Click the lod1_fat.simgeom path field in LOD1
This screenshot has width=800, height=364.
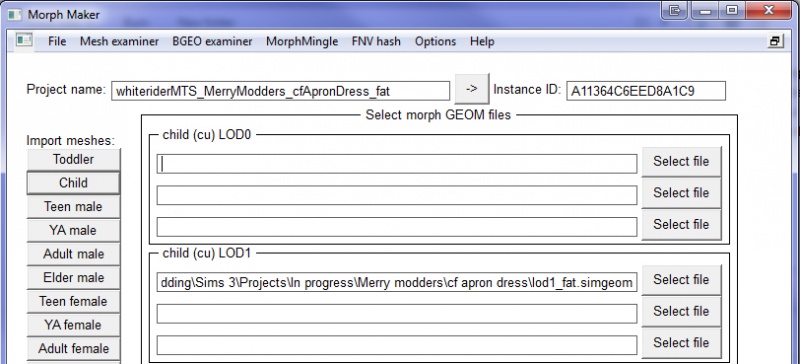click(397, 282)
